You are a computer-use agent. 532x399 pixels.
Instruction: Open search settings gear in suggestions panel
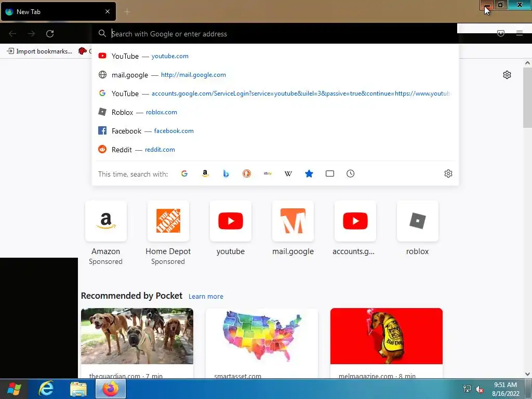[x=448, y=174]
